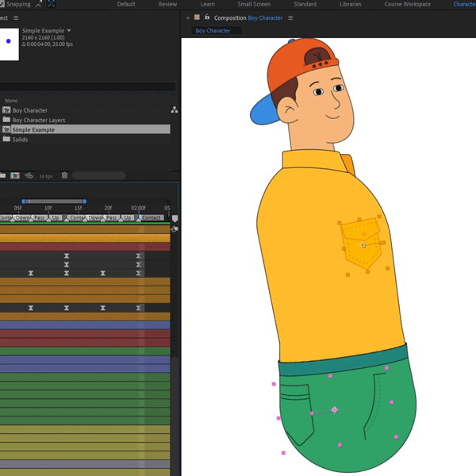Open the Project panel hamburger menu
The height and width of the screenshot is (476, 476).
pos(16,18)
